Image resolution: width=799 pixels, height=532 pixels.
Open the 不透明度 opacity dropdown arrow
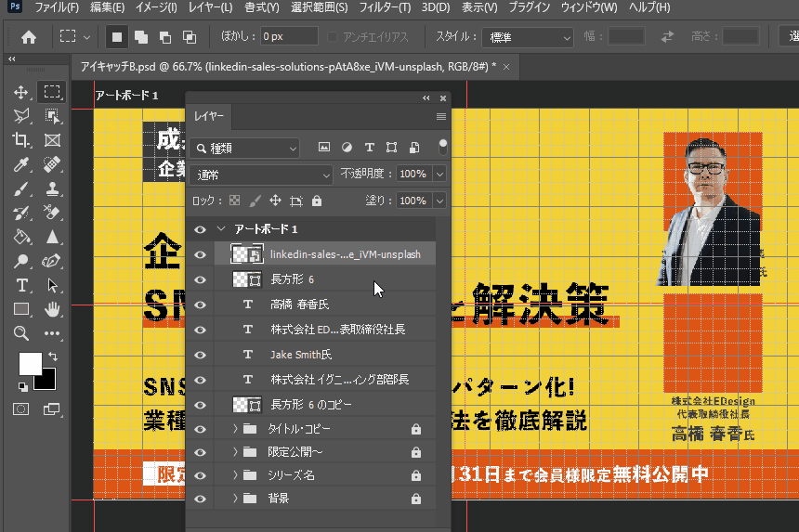pos(439,175)
